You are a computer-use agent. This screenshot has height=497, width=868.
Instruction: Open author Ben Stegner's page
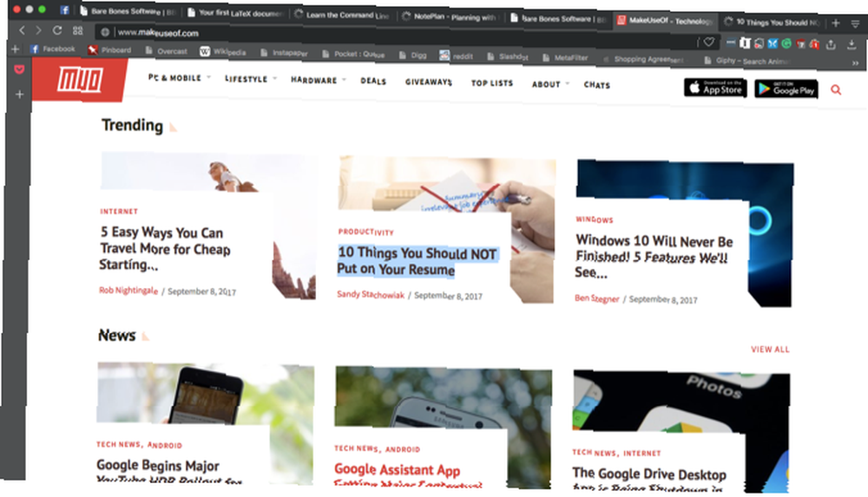597,298
